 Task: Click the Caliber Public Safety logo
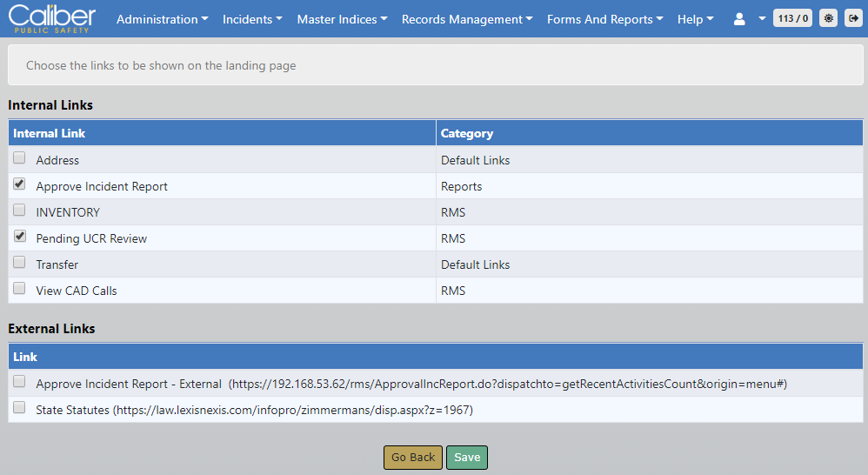point(52,18)
